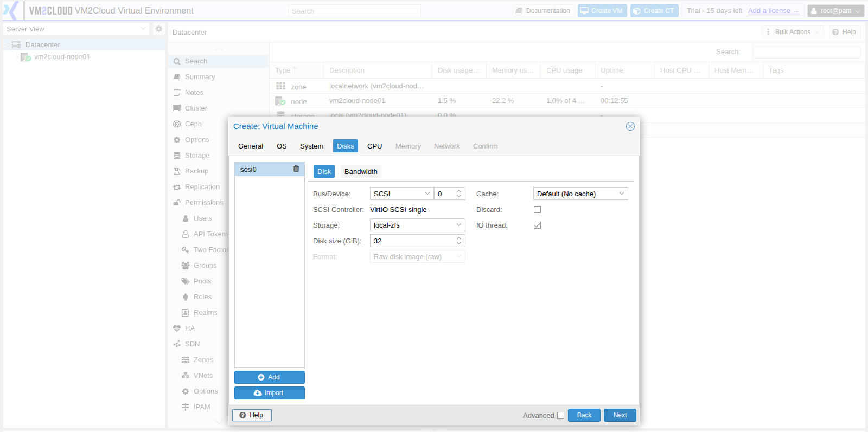Click the Replication arrows icon in sidebar
This screenshot has height=432, width=868.
coord(177,187)
